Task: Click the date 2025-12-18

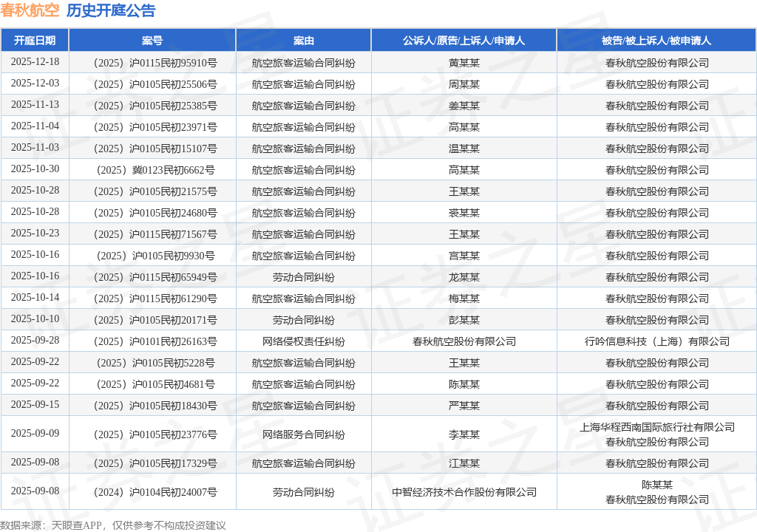Action: tap(35, 62)
